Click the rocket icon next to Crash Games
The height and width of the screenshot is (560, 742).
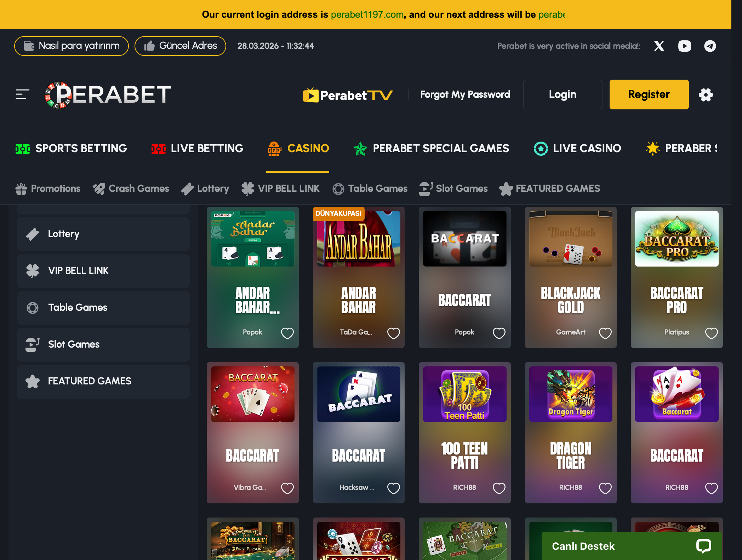tap(99, 189)
